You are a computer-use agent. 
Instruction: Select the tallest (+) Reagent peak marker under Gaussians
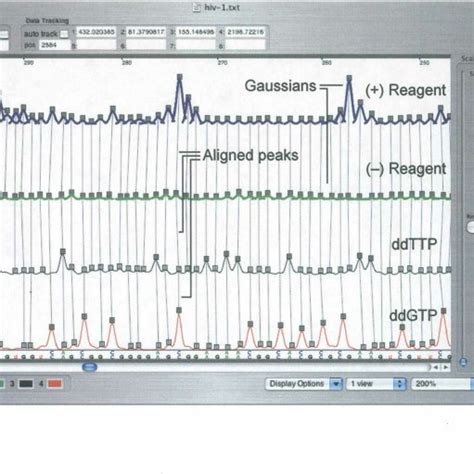(x=349, y=78)
